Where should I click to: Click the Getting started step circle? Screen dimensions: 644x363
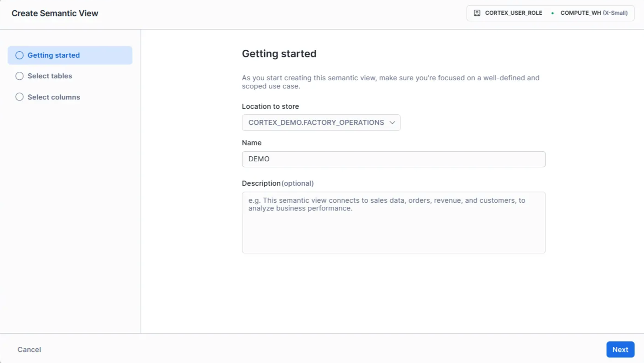(19, 55)
